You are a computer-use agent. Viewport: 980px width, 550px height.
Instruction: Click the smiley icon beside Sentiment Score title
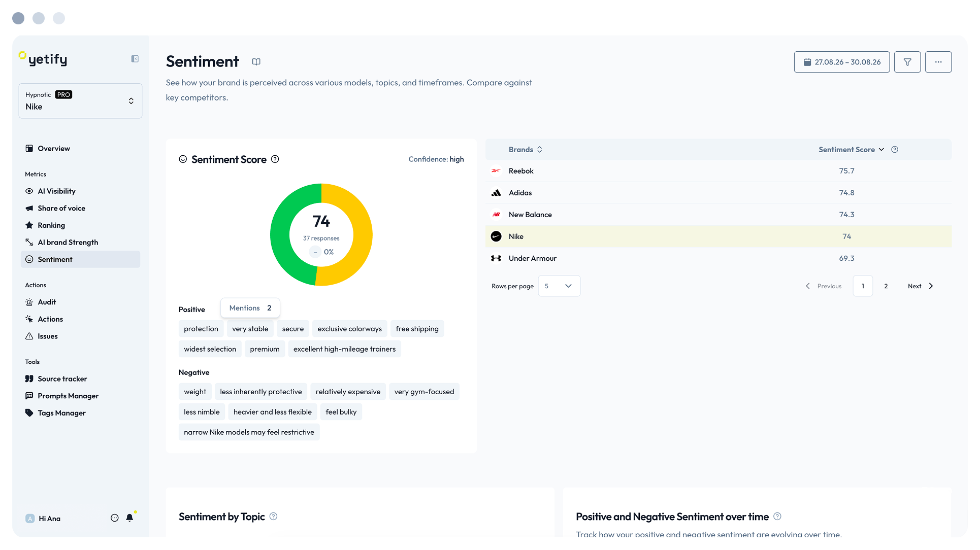[183, 159]
